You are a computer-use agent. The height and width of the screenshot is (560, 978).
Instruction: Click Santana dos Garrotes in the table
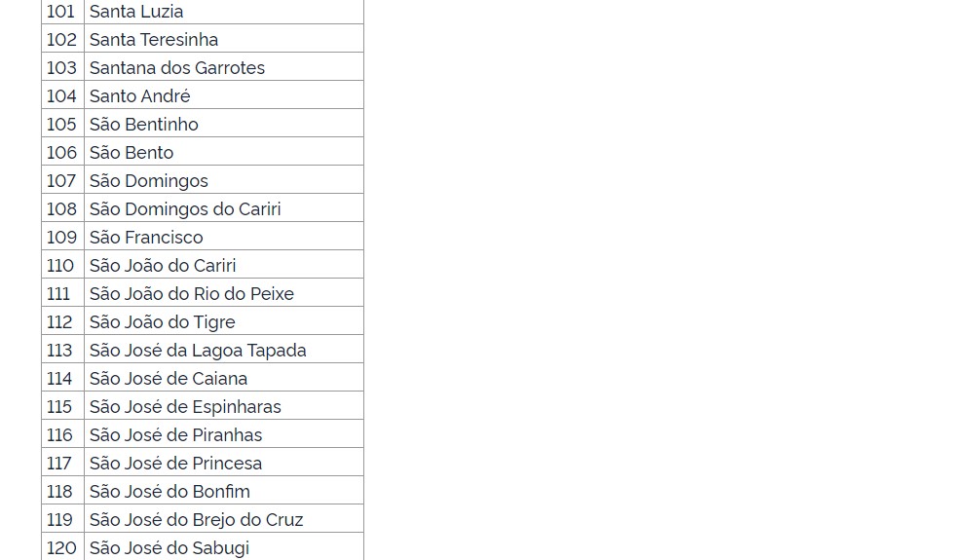click(177, 68)
